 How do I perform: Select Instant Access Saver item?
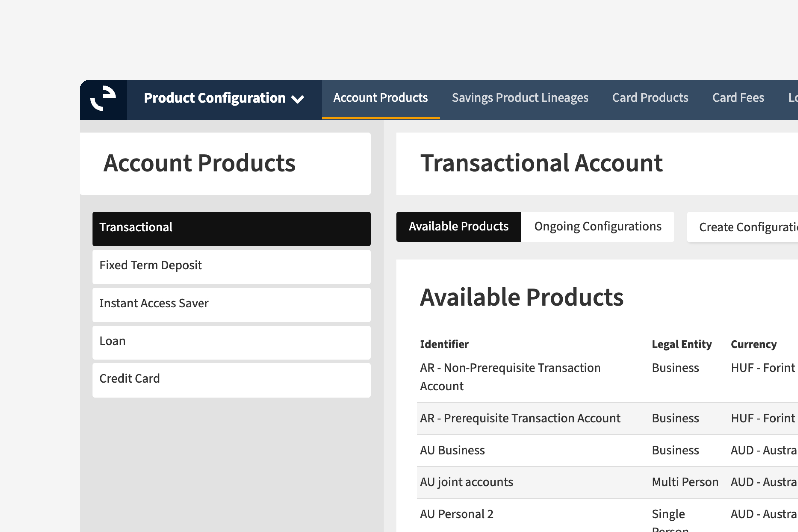click(231, 304)
